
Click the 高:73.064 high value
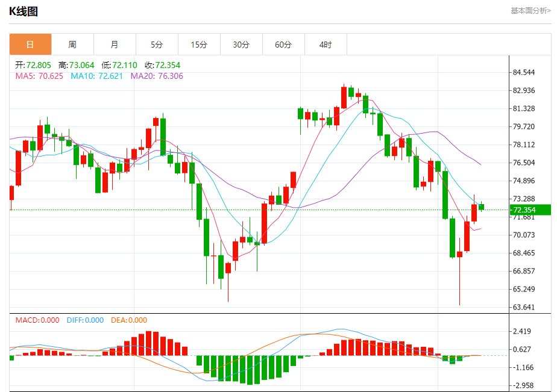click(77, 65)
